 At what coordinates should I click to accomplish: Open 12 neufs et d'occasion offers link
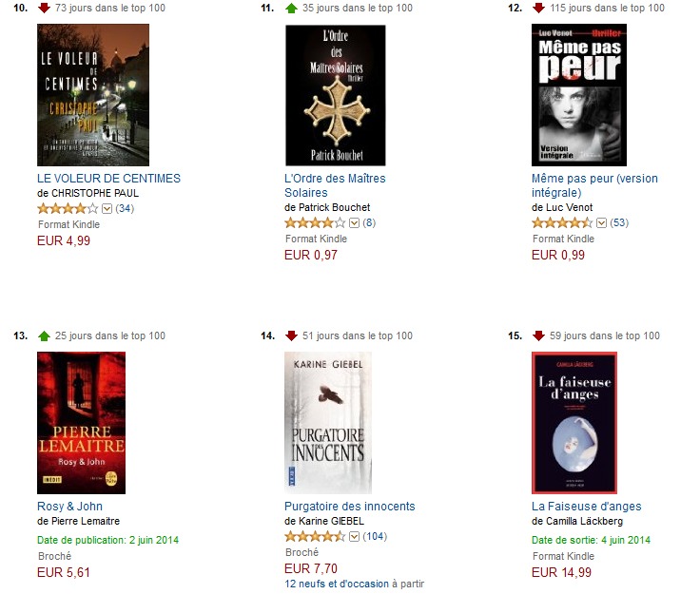[337, 584]
